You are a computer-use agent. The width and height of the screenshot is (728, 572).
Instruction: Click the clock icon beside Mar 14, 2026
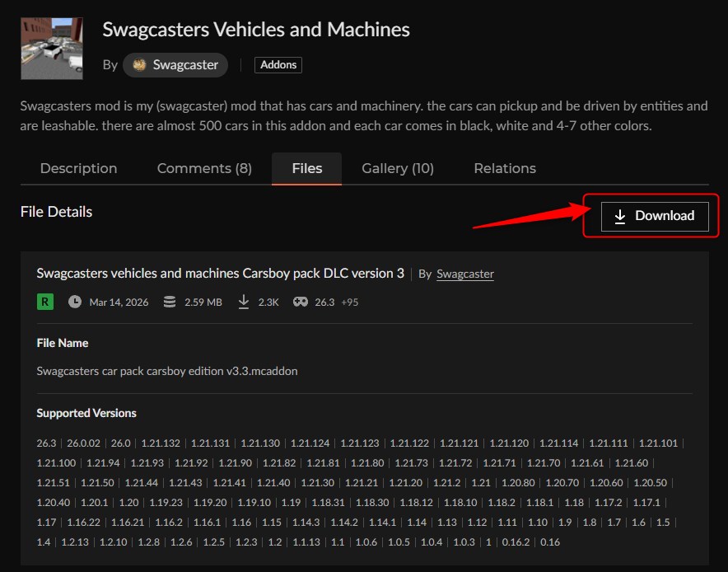74,302
